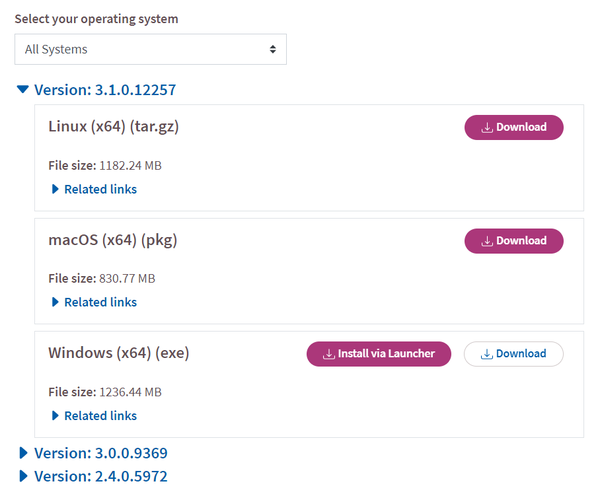600x498 pixels.
Task: Click the Version 3.1.0.12257 heading text
Action: (x=105, y=90)
